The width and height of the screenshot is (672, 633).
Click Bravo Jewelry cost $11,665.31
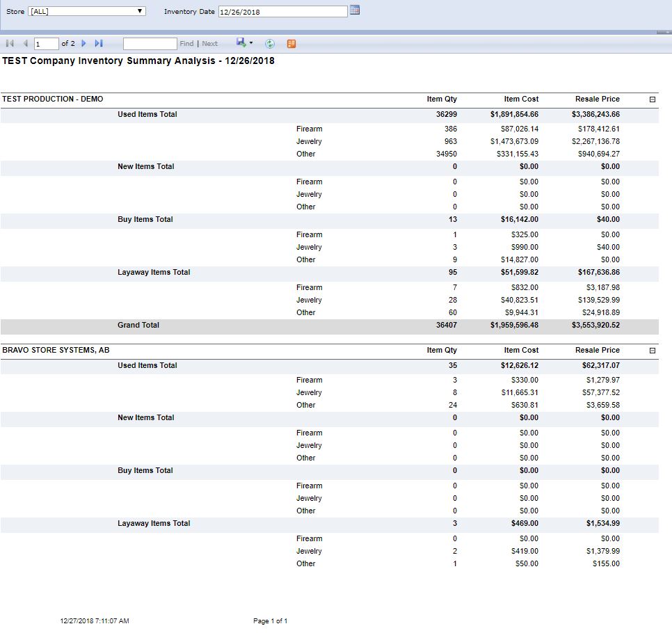520,392
